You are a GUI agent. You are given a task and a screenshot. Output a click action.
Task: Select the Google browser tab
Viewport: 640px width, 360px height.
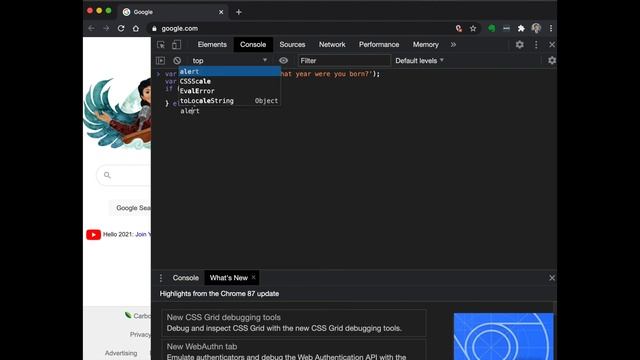(x=173, y=12)
